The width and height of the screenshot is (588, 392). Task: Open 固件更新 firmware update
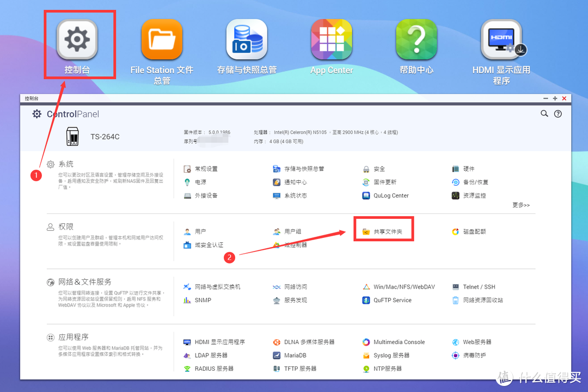pos(379,182)
